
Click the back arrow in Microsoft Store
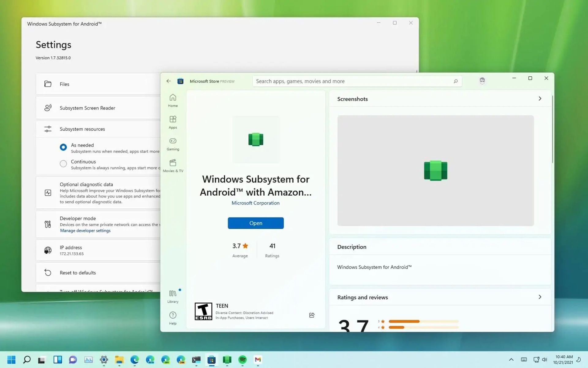pos(168,81)
